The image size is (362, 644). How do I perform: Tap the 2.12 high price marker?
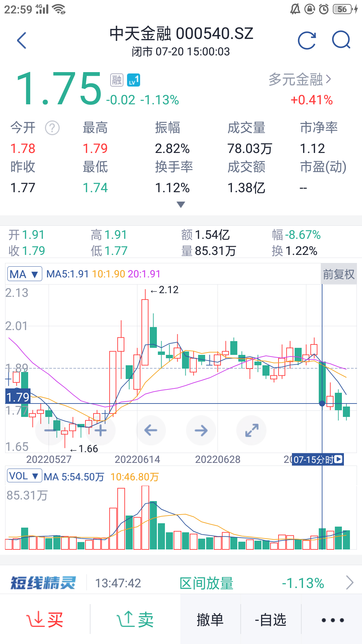coord(165,290)
